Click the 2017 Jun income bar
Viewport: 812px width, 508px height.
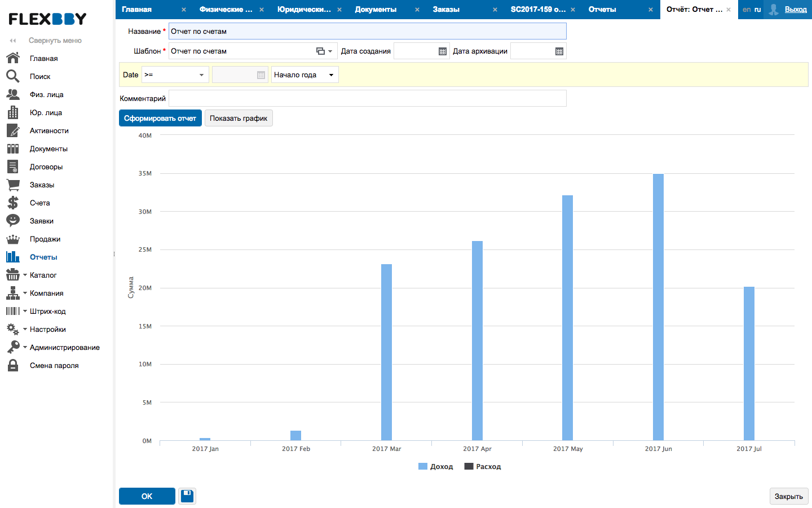(658, 307)
